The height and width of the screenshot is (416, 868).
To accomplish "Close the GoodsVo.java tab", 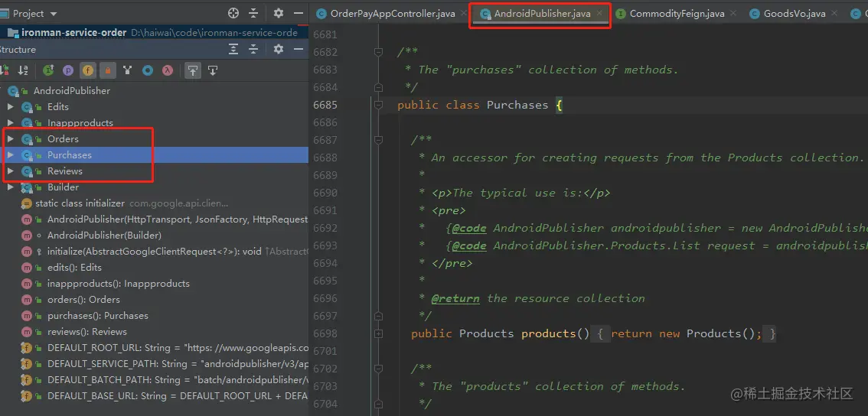I will [x=834, y=13].
